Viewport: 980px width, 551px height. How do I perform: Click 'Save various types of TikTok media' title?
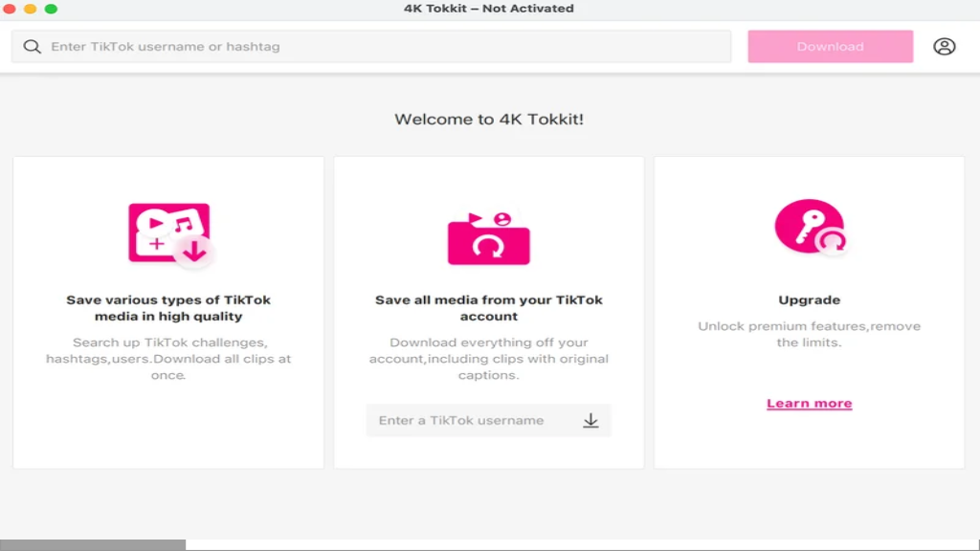[x=168, y=308]
